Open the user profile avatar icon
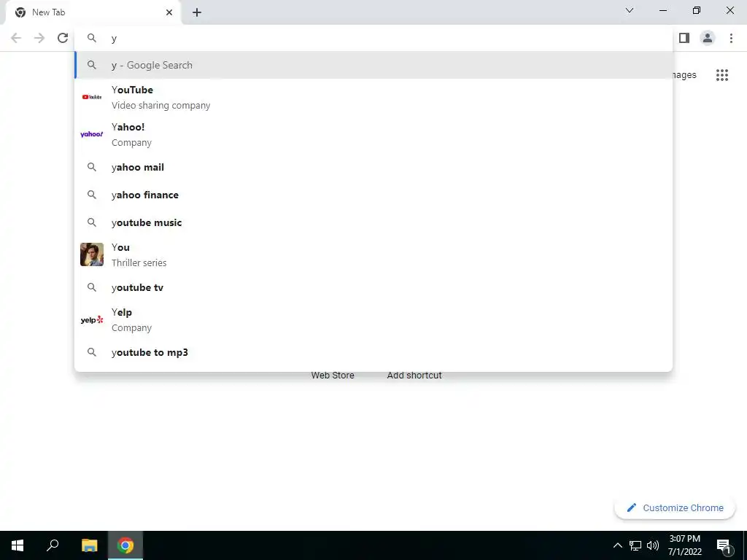The image size is (747, 560). click(708, 38)
